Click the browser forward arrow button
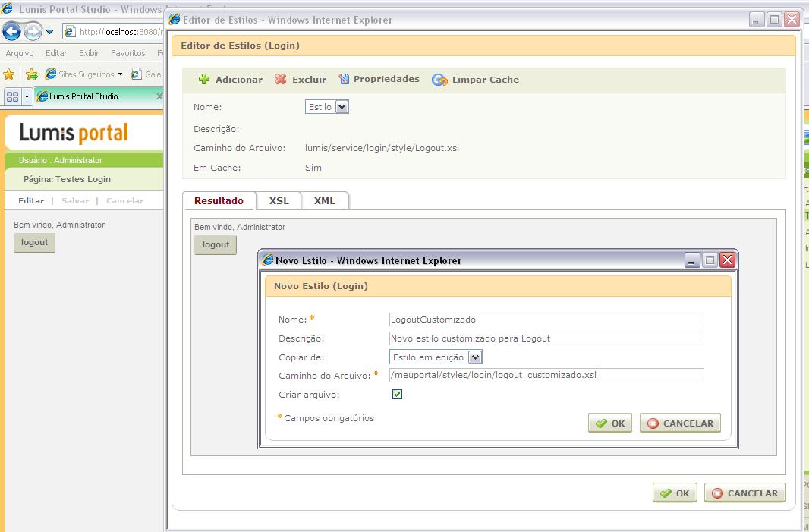 [x=33, y=31]
